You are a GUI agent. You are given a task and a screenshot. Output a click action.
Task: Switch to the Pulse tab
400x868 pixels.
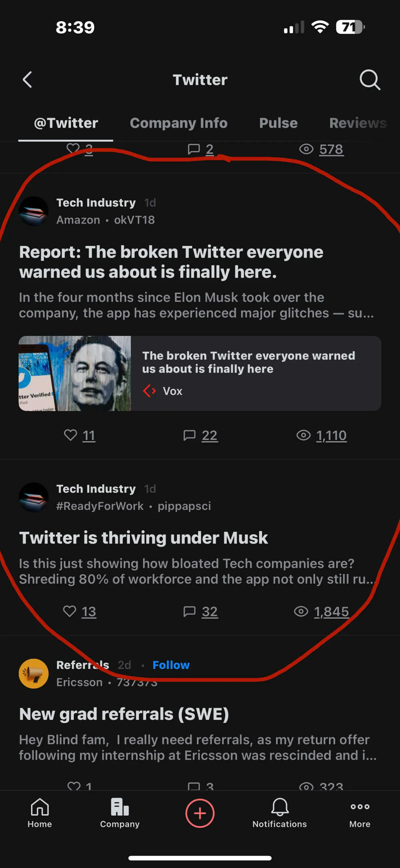[x=278, y=123]
